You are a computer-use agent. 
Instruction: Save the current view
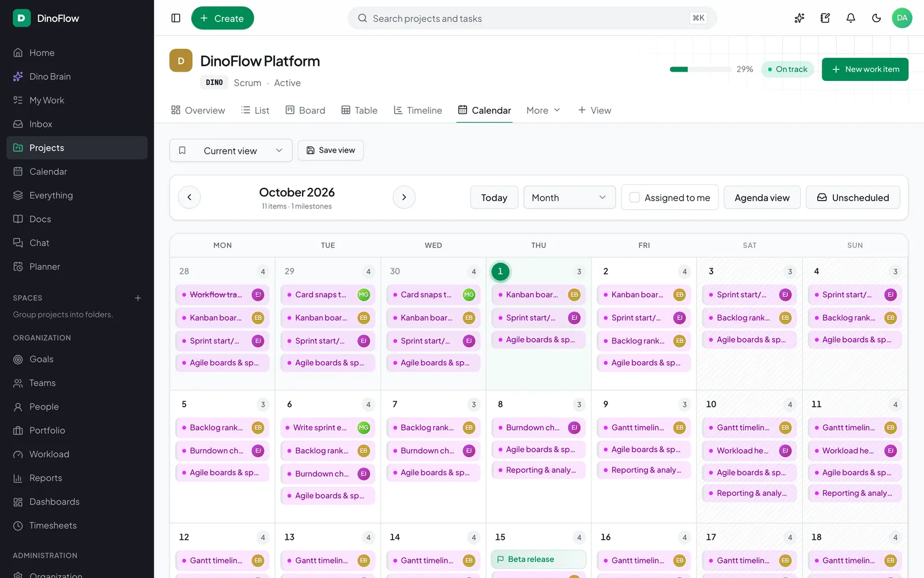point(331,150)
